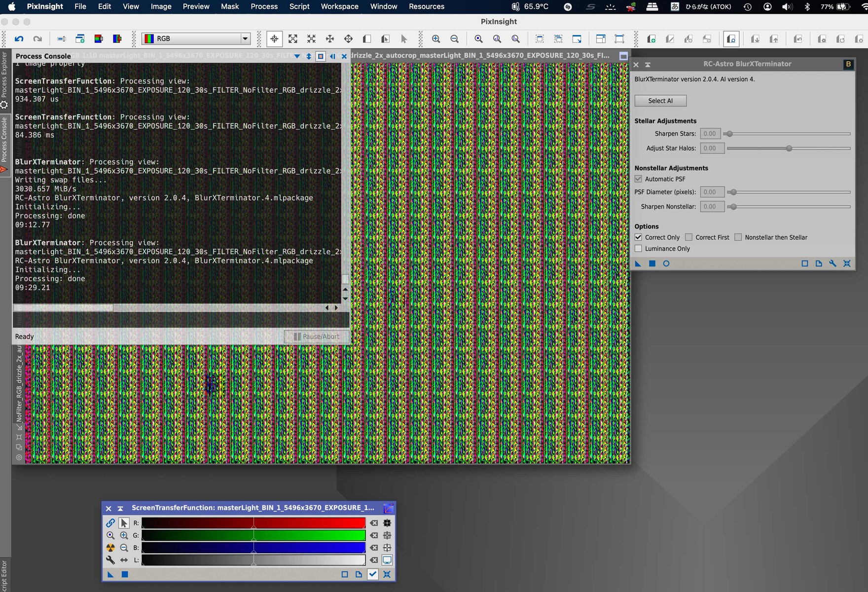Viewport: 868px width, 592px height.
Task: Click the link RGB channels icon
Action: pyautogui.click(x=110, y=523)
